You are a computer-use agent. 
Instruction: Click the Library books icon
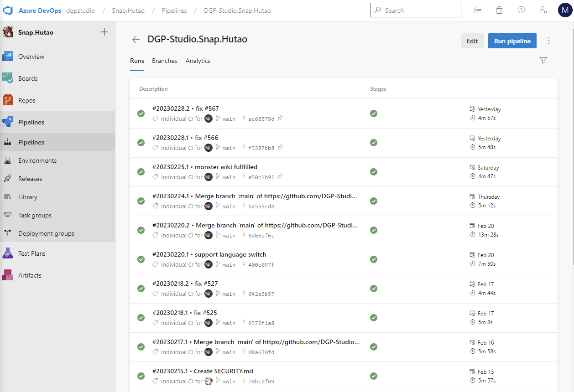[8, 197]
